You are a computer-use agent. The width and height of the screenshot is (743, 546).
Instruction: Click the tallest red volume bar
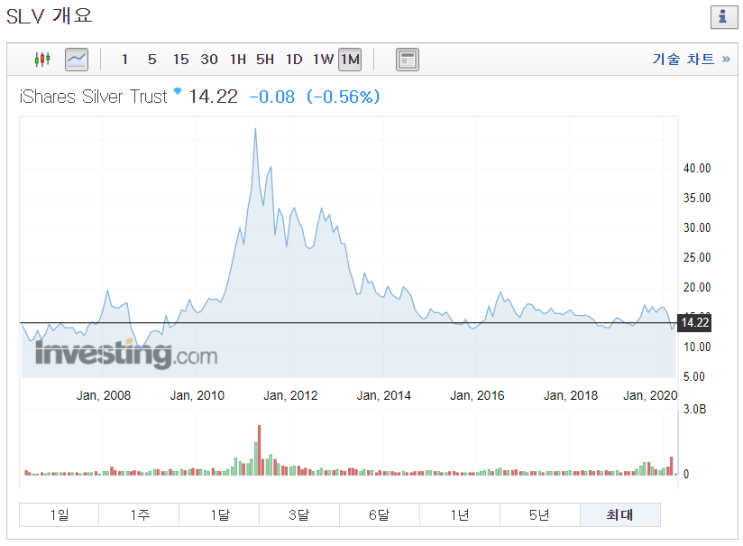pyautogui.click(x=259, y=450)
